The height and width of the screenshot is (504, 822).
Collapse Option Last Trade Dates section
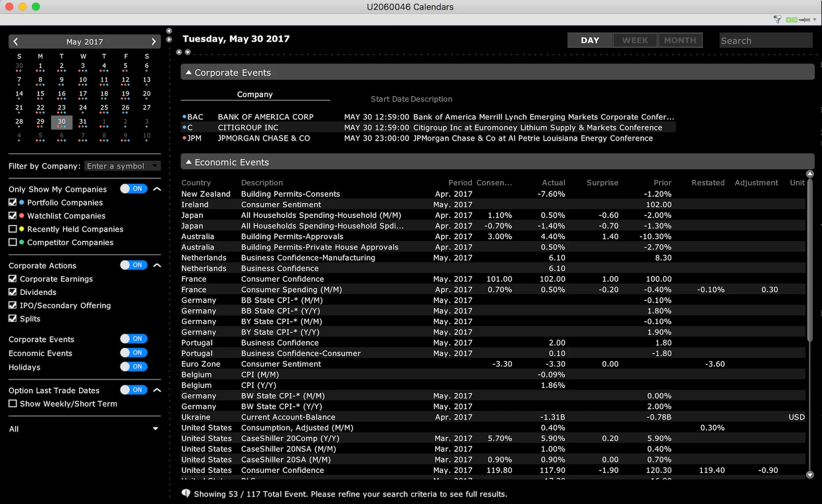pos(157,390)
